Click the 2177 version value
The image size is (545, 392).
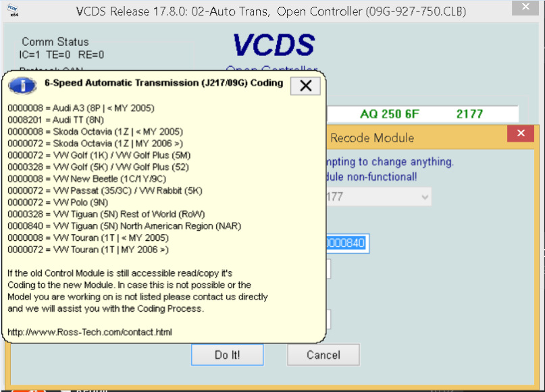[x=469, y=114]
